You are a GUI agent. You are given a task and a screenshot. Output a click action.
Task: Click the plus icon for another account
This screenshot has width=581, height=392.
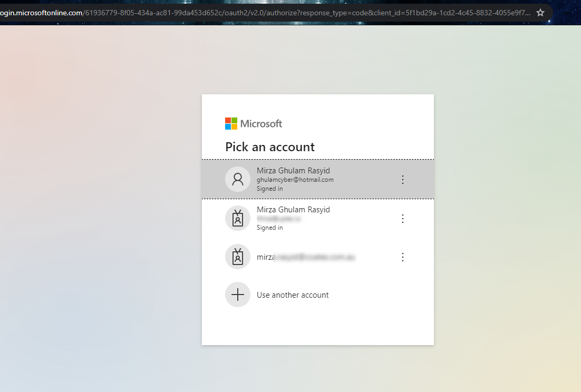coord(238,295)
